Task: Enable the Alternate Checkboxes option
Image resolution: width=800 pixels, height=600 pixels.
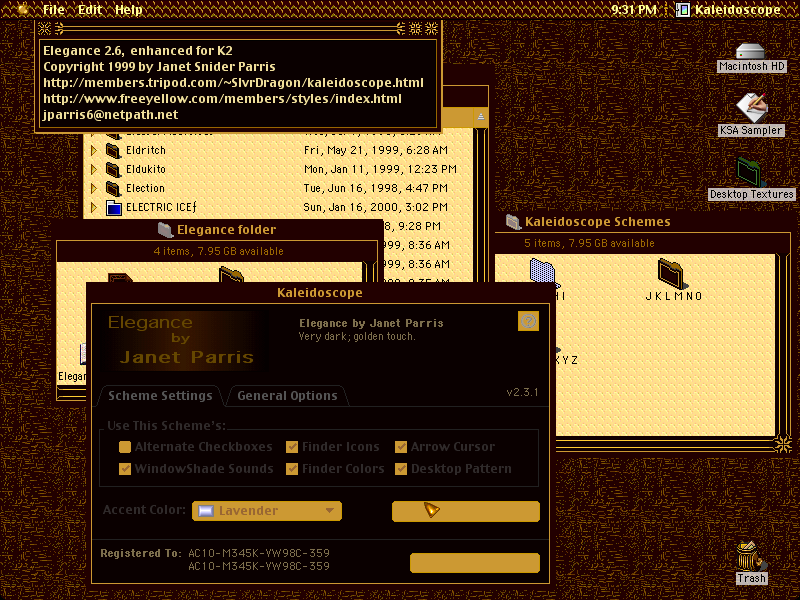Action: tap(124, 447)
